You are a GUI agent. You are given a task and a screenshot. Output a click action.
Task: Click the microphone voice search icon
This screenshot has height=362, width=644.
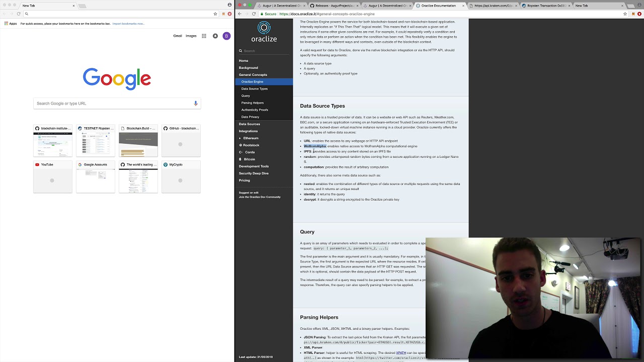tap(196, 103)
